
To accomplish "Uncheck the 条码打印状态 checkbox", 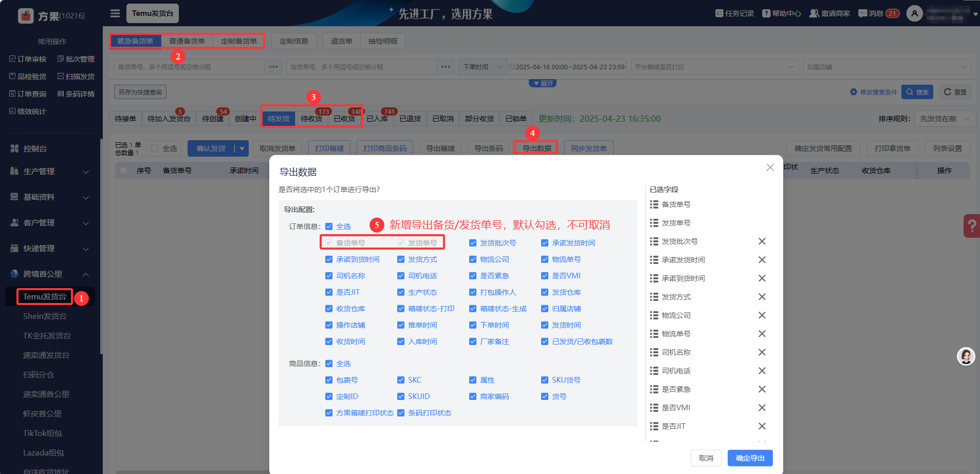I will coord(401,413).
